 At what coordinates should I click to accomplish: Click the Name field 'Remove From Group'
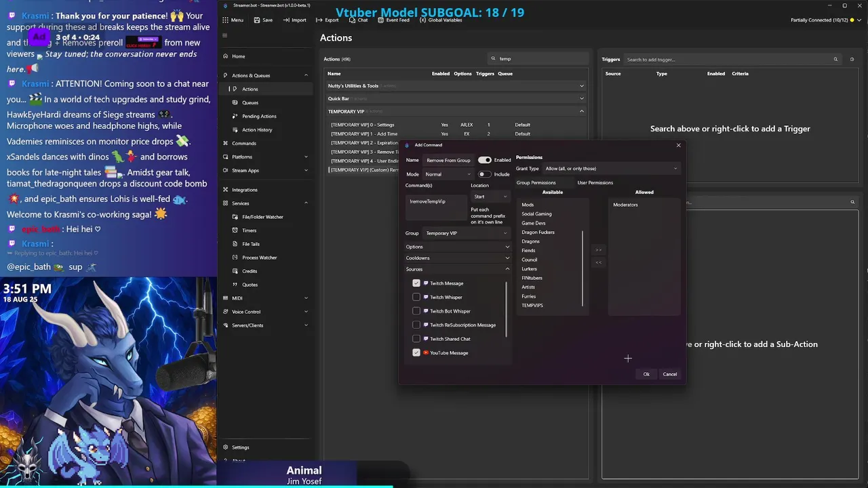coord(449,160)
